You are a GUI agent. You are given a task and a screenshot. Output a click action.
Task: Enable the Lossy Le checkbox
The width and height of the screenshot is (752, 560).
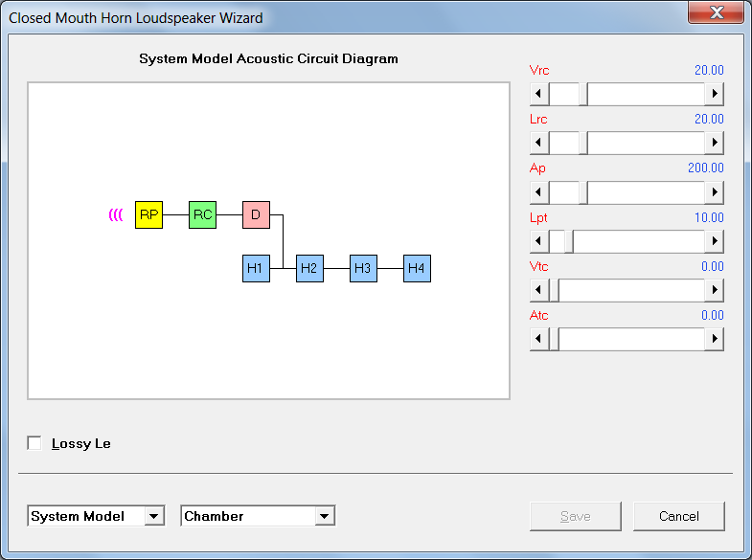[x=34, y=443]
